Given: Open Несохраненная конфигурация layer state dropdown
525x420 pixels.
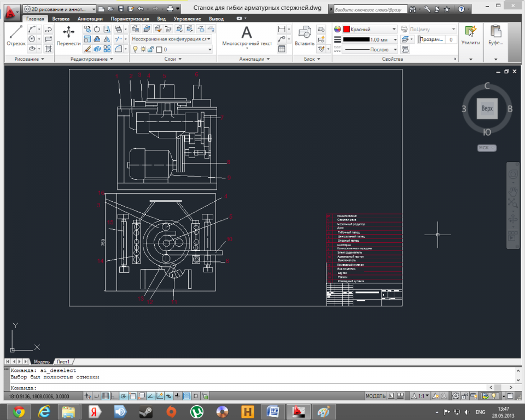Looking at the screenshot, I should [171, 39].
